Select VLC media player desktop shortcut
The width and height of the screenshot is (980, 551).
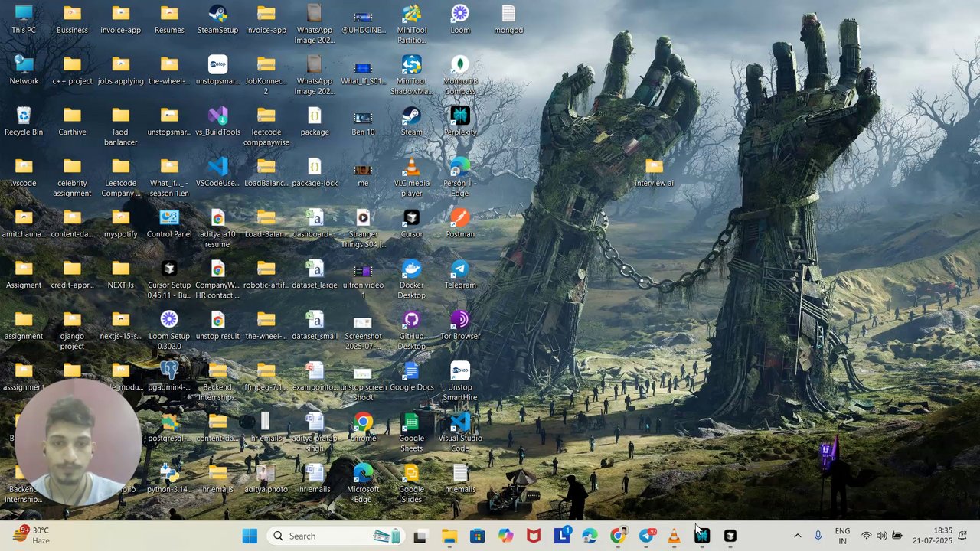[x=411, y=177]
